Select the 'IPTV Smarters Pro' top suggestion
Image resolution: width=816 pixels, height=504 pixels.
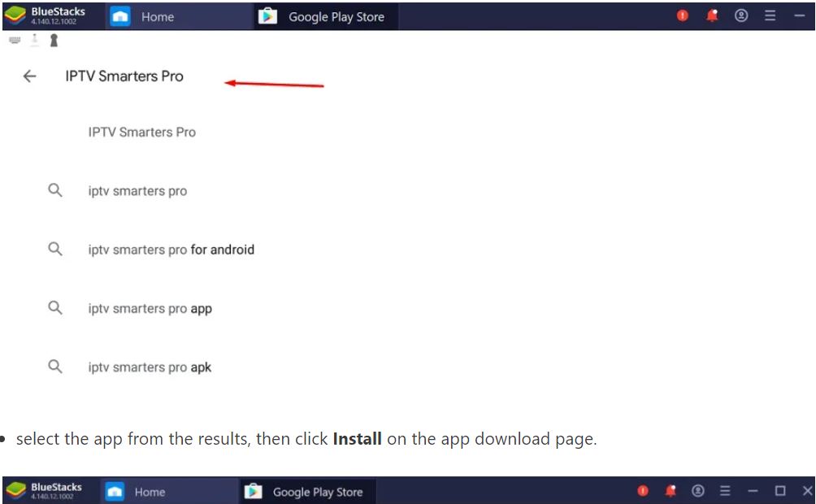click(142, 133)
